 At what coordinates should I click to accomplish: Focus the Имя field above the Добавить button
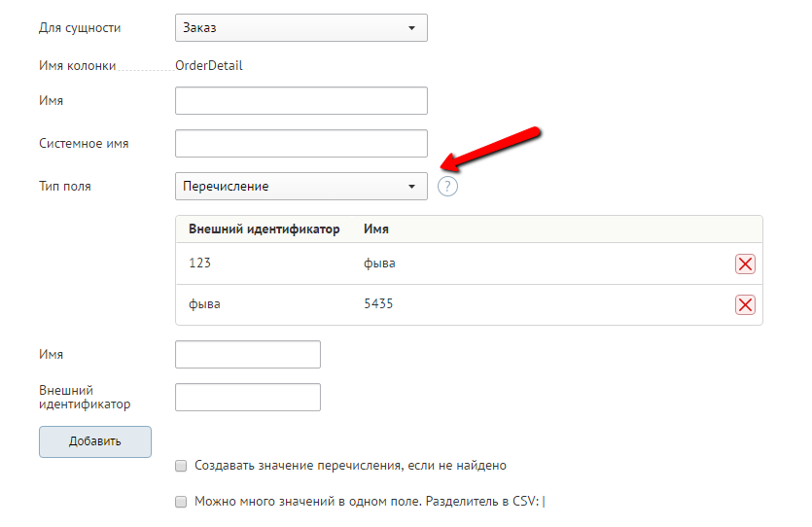[x=247, y=355]
